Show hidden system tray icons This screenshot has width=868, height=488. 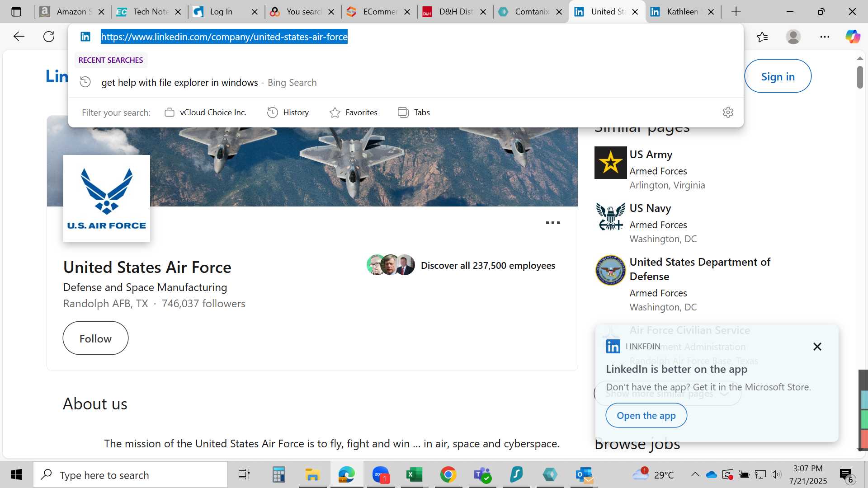[695, 474]
